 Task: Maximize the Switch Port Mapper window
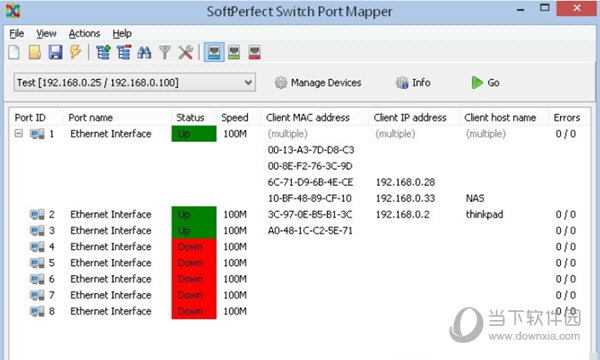[x=545, y=8]
